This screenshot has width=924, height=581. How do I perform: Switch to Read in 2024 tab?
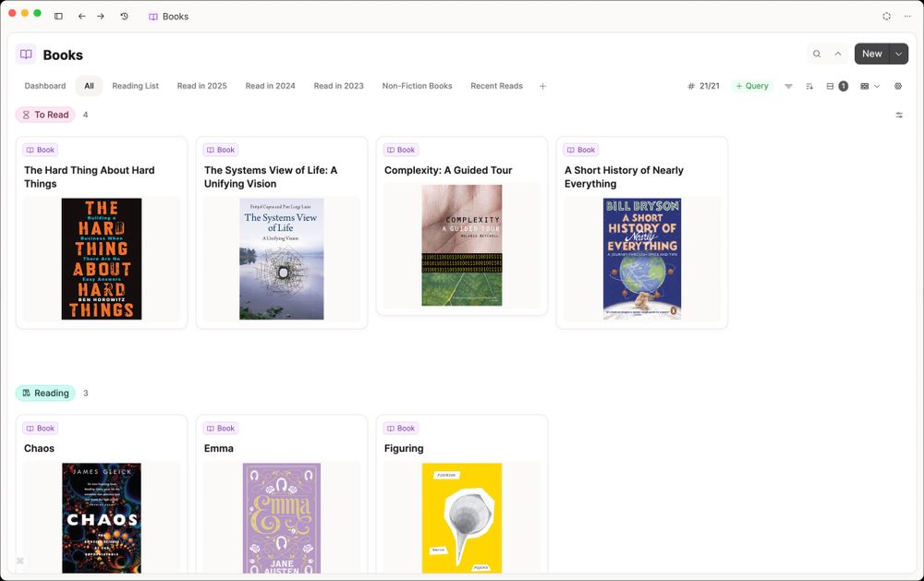[271, 86]
